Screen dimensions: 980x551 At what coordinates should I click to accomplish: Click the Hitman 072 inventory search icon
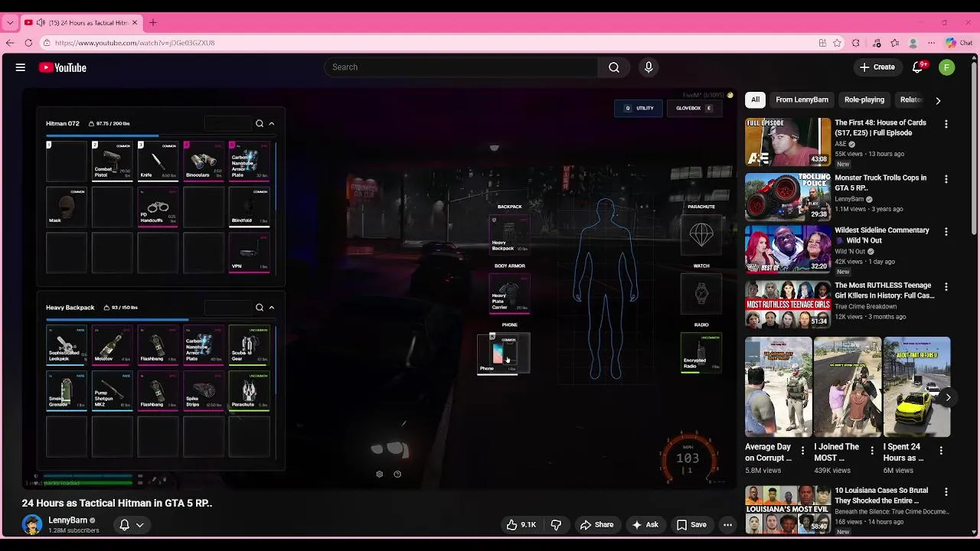[260, 123]
